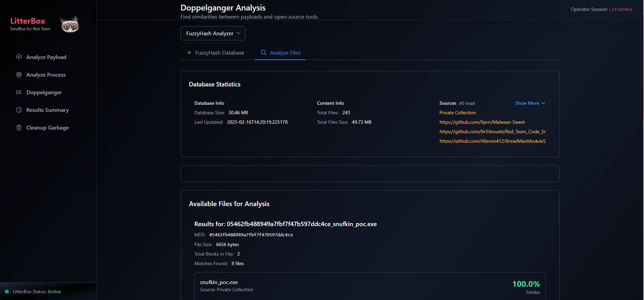Screen dimensions: 644x300
Task: Click the Database Statistics heading
Action: (215, 84)
